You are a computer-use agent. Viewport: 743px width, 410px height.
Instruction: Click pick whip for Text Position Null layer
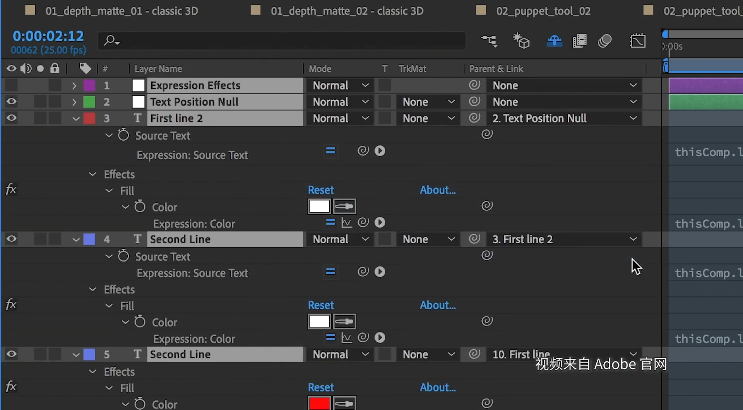[x=474, y=101]
